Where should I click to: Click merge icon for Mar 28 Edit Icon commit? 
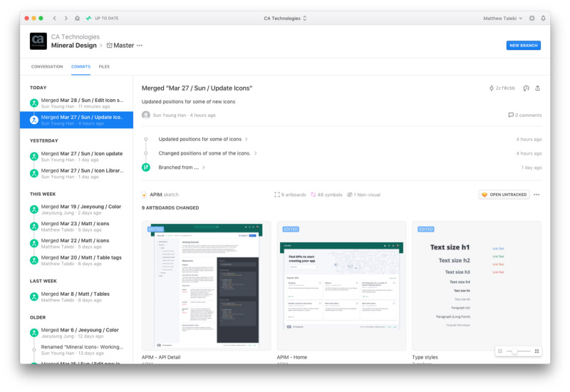34,103
